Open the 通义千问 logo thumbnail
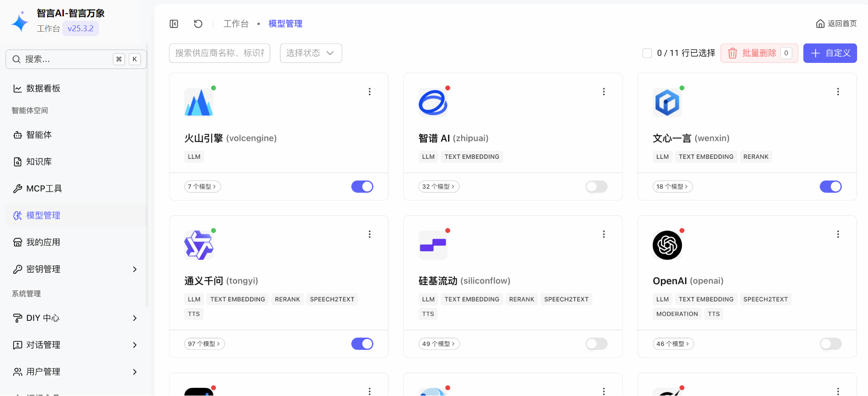This screenshot has width=868, height=396. click(x=199, y=245)
